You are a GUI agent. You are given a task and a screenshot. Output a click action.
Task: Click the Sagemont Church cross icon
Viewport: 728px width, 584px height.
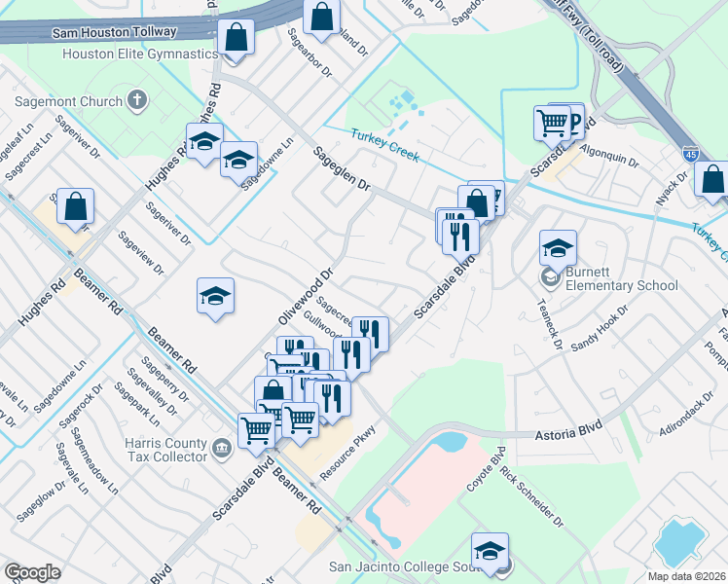[137, 101]
